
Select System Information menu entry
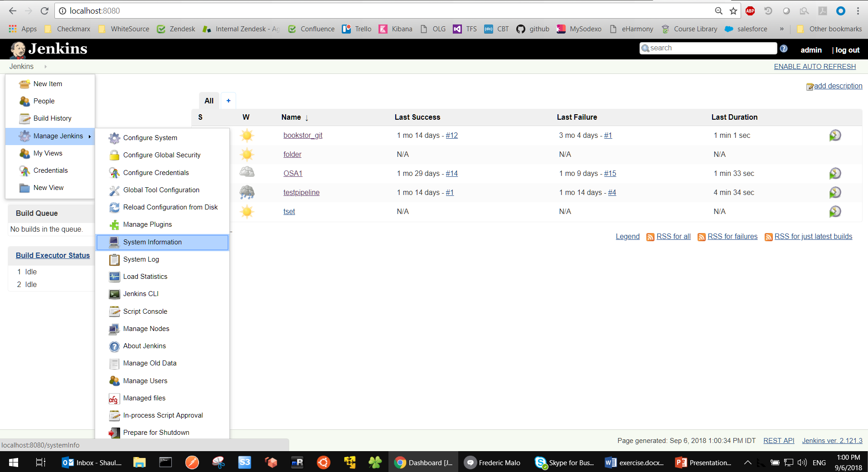tap(152, 242)
